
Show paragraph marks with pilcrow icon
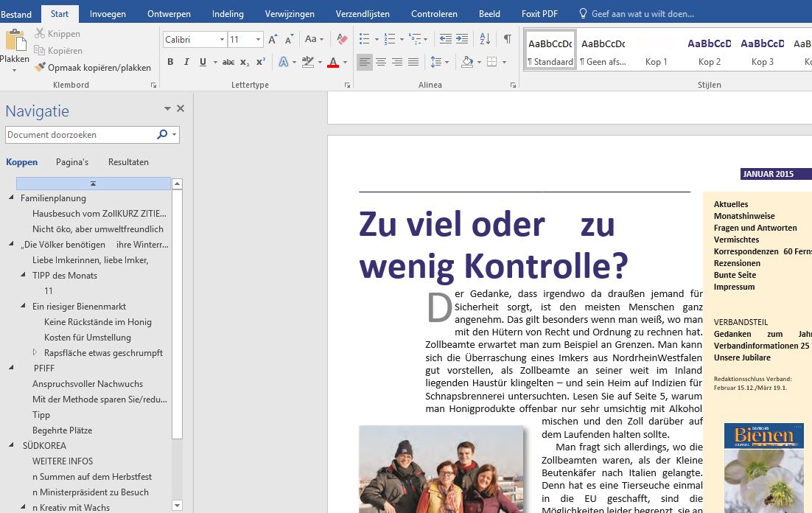[x=508, y=39]
